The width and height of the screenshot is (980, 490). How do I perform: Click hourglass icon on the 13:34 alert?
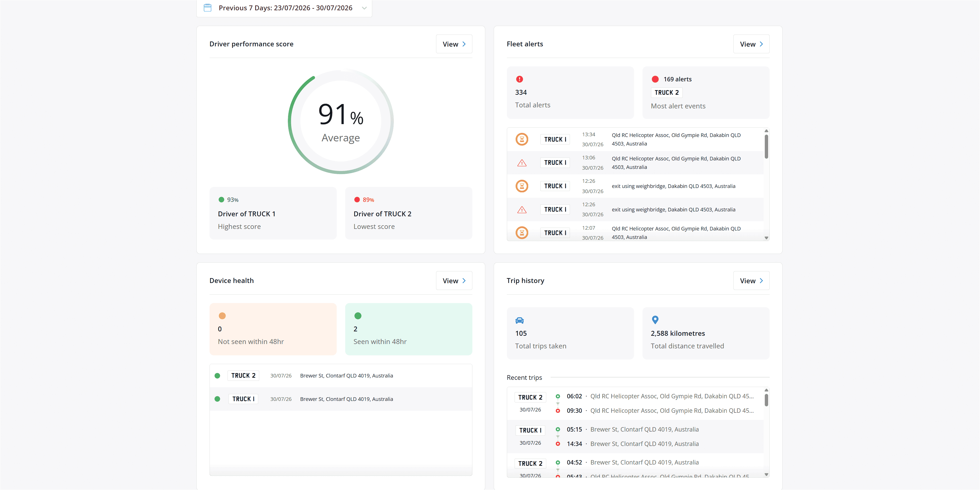pyautogui.click(x=522, y=139)
